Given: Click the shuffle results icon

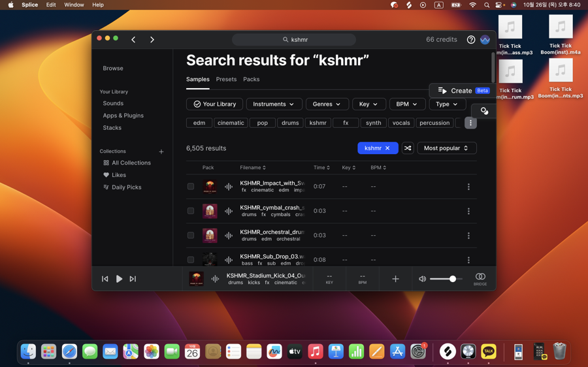Looking at the screenshot, I should pyautogui.click(x=408, y=148).
